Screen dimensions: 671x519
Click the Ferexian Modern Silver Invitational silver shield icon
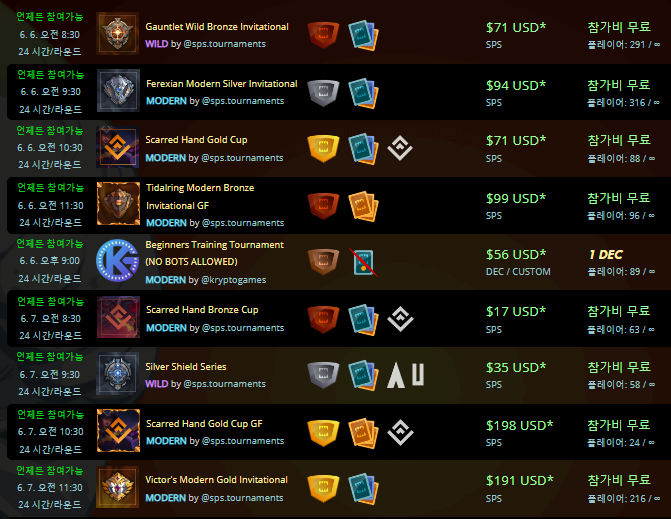click(323, 92)
